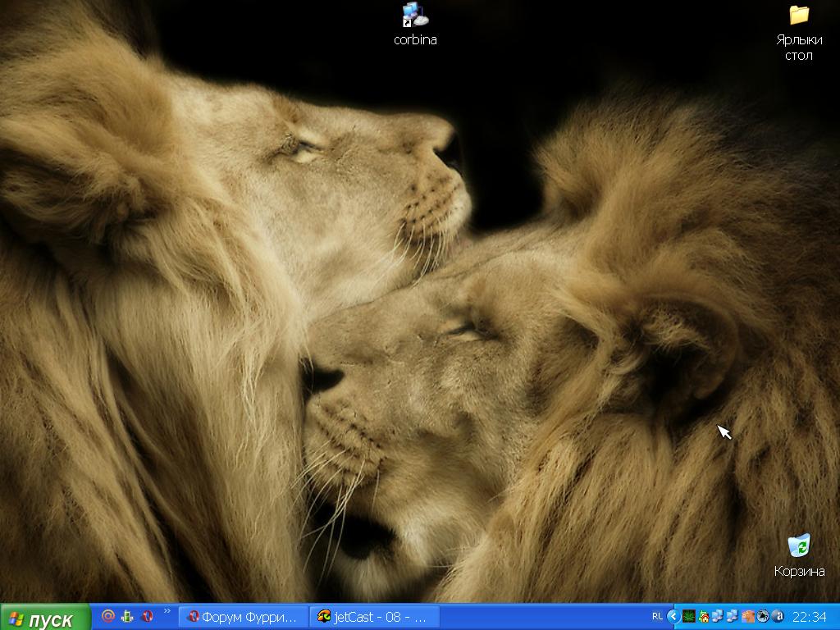The image size is (840, 630).
Task: Open the corbina connection shortcut
Action: [x=414, y=15]
